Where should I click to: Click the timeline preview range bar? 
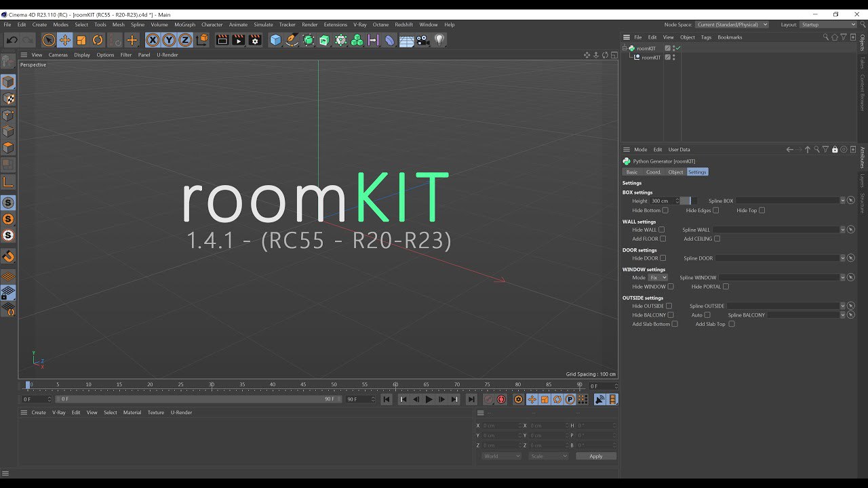pyautogui.click(x=199, y=399)
